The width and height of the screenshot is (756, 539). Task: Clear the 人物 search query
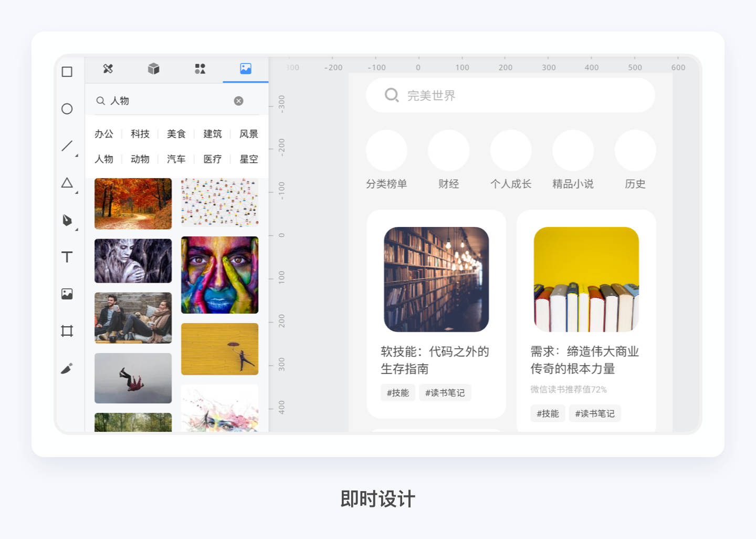tap(239, 101)
